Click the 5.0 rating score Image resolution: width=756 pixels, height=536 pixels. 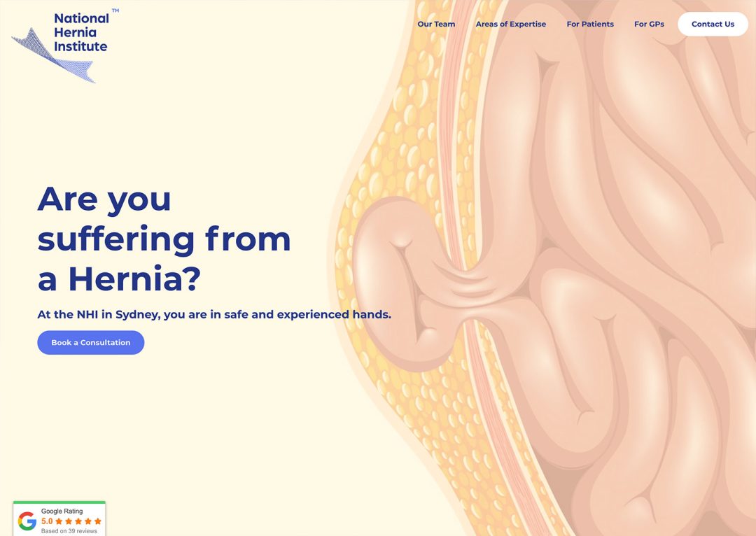pos(47,521)
